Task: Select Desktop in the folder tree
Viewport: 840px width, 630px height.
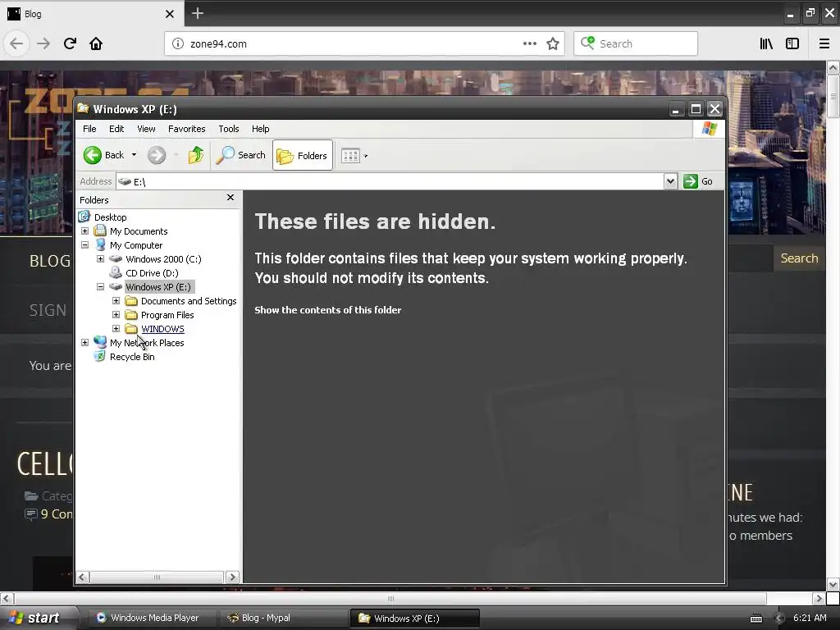Action: coord(111,217)
